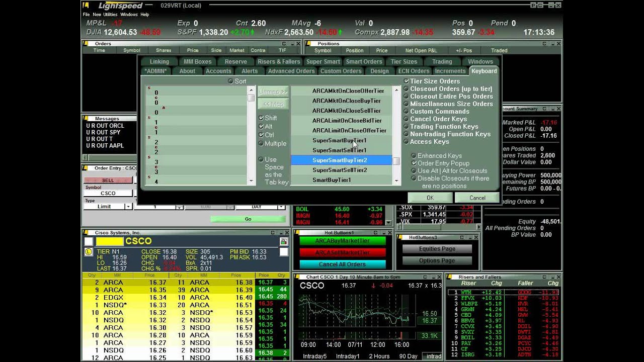The image size is (644, 362).
Task: Open the File menu
Action: click(87, 15)
